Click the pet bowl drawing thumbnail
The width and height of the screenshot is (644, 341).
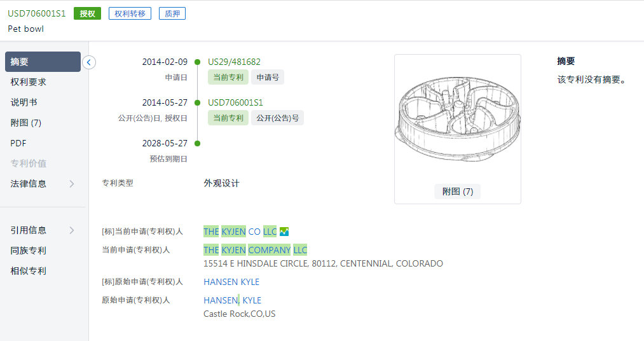458,118
